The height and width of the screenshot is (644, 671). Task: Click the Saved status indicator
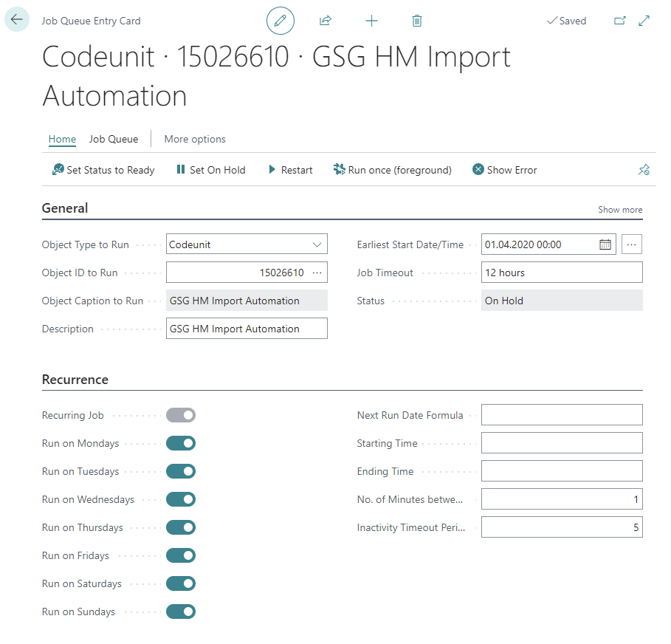pos(567,21)
